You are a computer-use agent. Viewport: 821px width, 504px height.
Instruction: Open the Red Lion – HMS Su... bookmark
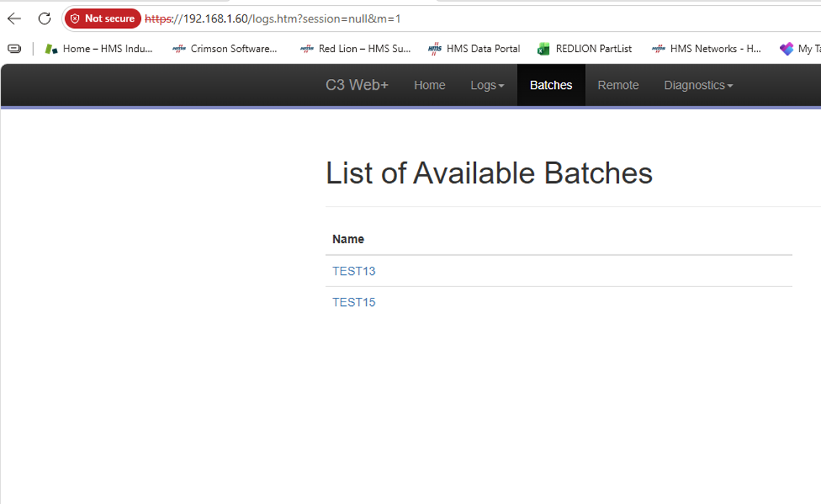[x=355, y=48]
